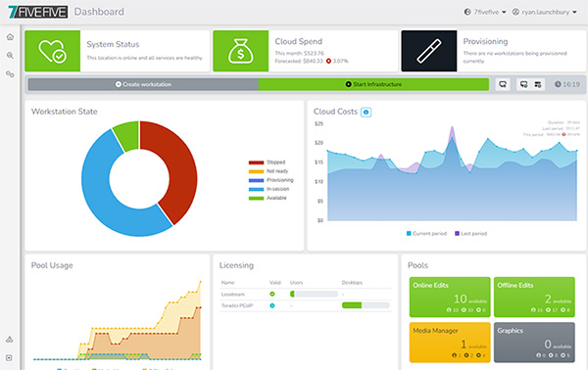Click the Cloud Spend heading
This screenshot has width=588, height=370.
[299, 41]
